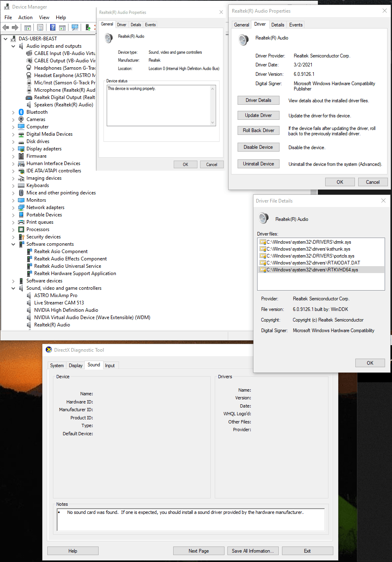Click the Security devices category icon

(x=21, y=237)
